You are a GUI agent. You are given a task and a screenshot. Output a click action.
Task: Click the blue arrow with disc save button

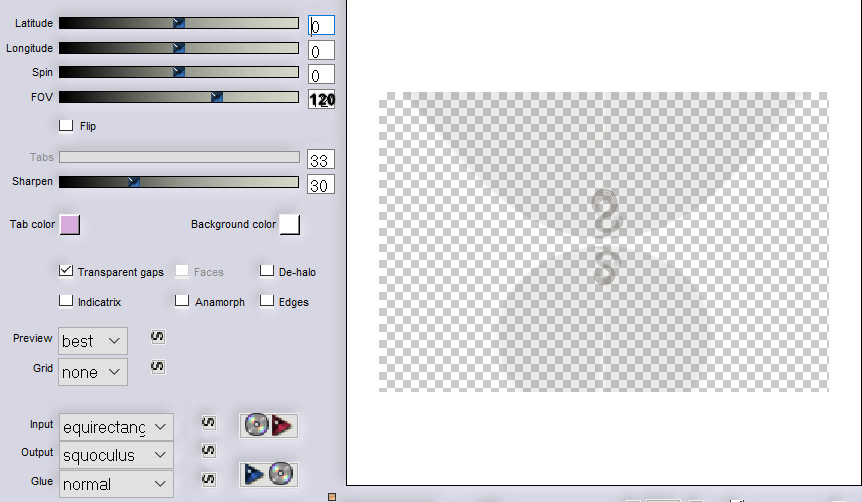(269, 474)
